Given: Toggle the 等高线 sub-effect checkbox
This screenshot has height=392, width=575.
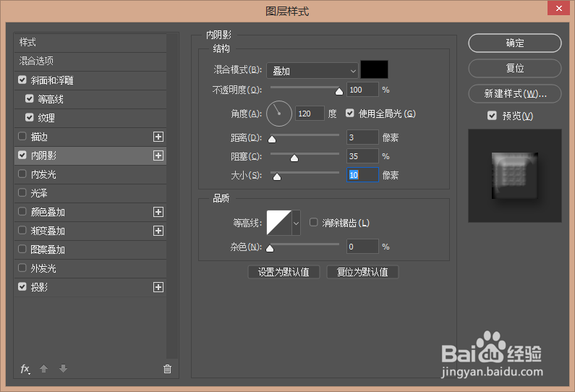Looking at the screenshot, I should 30,98.
